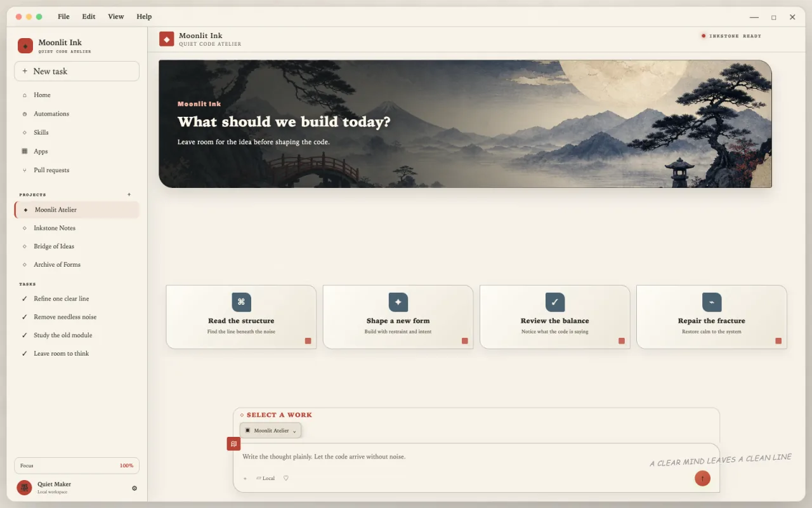The image size is (812, 508).
Task: Open the Moonlit Atelier work dropdown
Action: (x=270, y=431)
